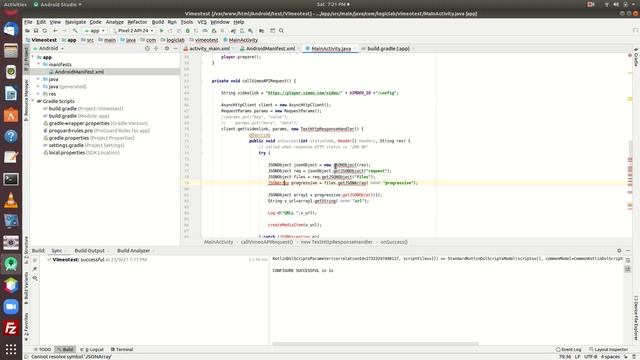This screenshot has height=360, width=640.
Task: Open the TODO tool window
Action: coord(42,349)
